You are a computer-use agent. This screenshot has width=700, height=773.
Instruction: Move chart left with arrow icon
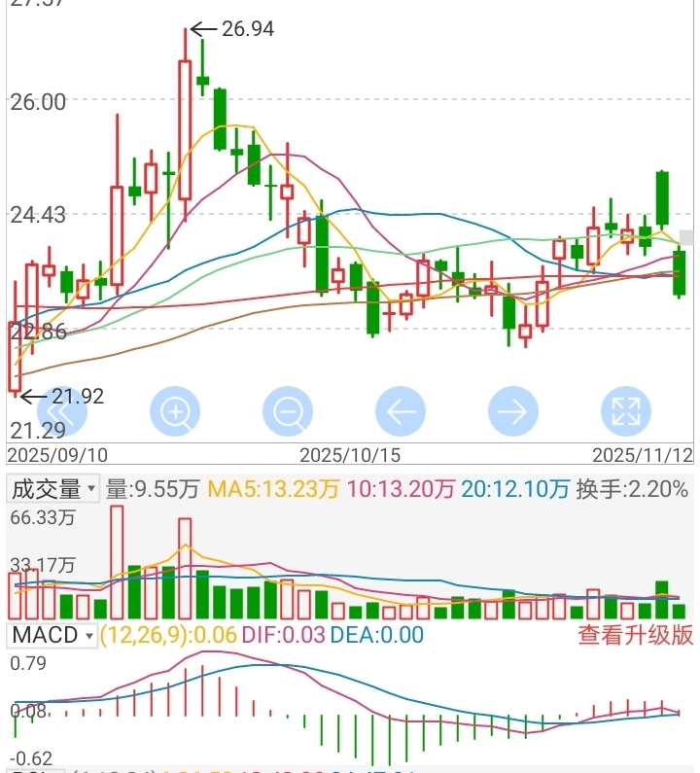tap(401, 411)
